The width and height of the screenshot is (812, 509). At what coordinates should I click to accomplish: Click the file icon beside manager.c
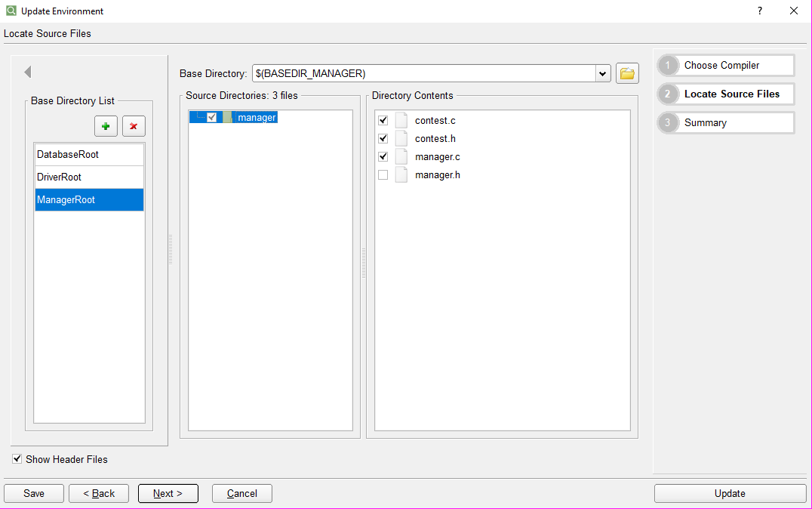tap(401, 156)
